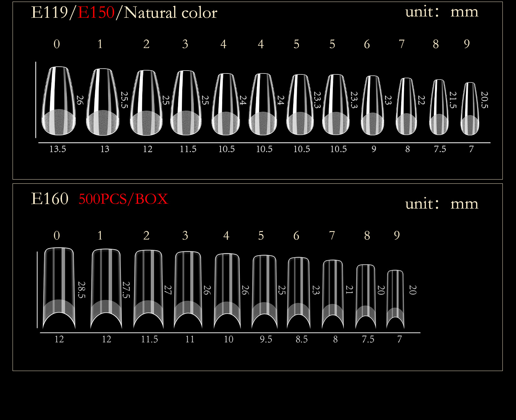Pick the size 5 square tip in the E160 chart
The width and height of the screenshot is (516, 420).
pyautogui.click(x=264, y=292)
